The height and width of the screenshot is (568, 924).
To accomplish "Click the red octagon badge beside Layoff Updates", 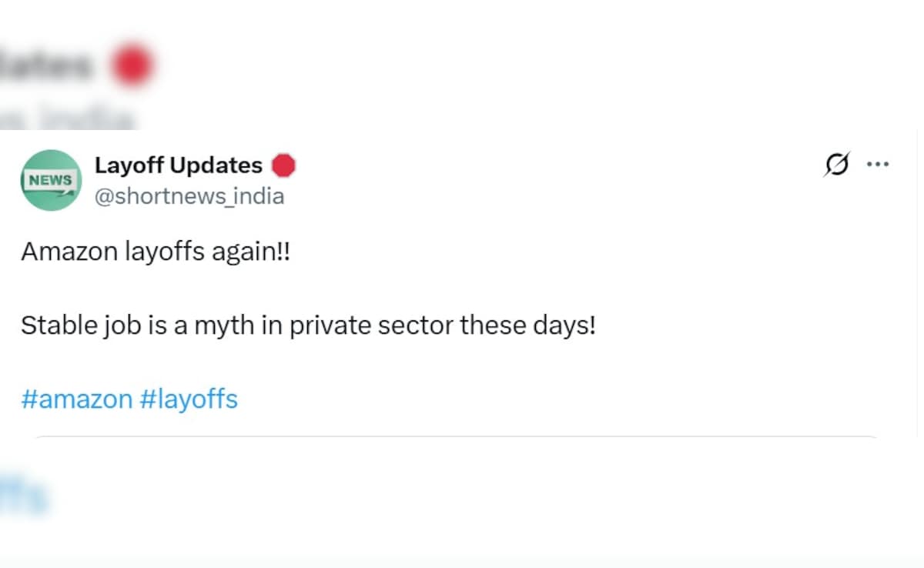I will (284, 165).
